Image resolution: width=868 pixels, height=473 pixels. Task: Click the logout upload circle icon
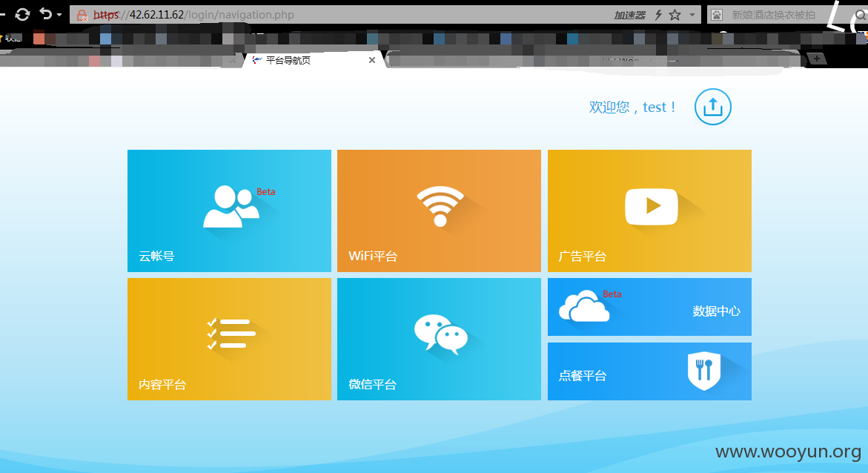coord(713,107)
